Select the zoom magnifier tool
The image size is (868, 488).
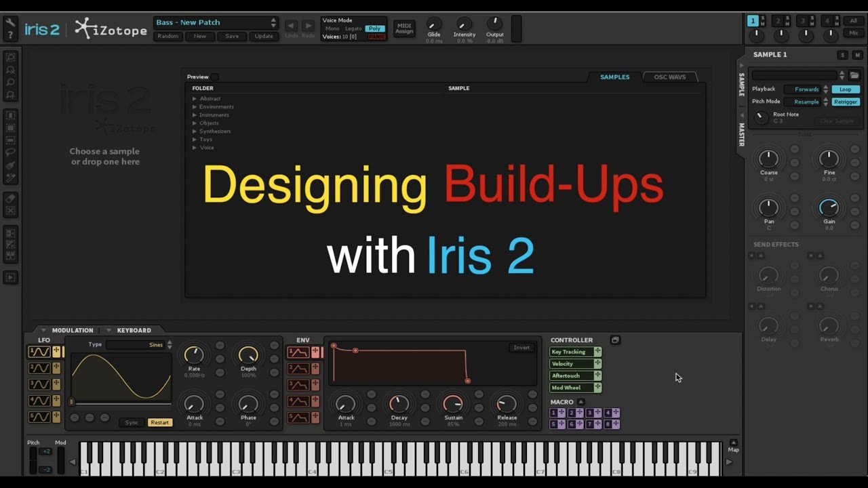11,82
